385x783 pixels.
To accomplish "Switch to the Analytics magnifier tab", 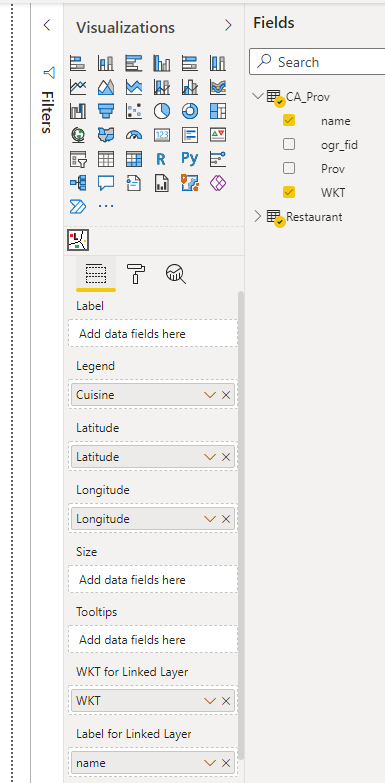I will coord(176,274).
